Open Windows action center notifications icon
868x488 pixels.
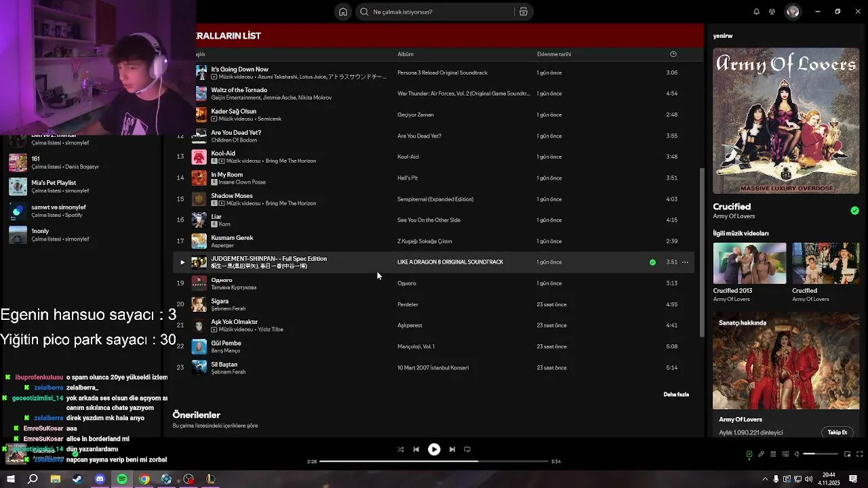[853, 479]
